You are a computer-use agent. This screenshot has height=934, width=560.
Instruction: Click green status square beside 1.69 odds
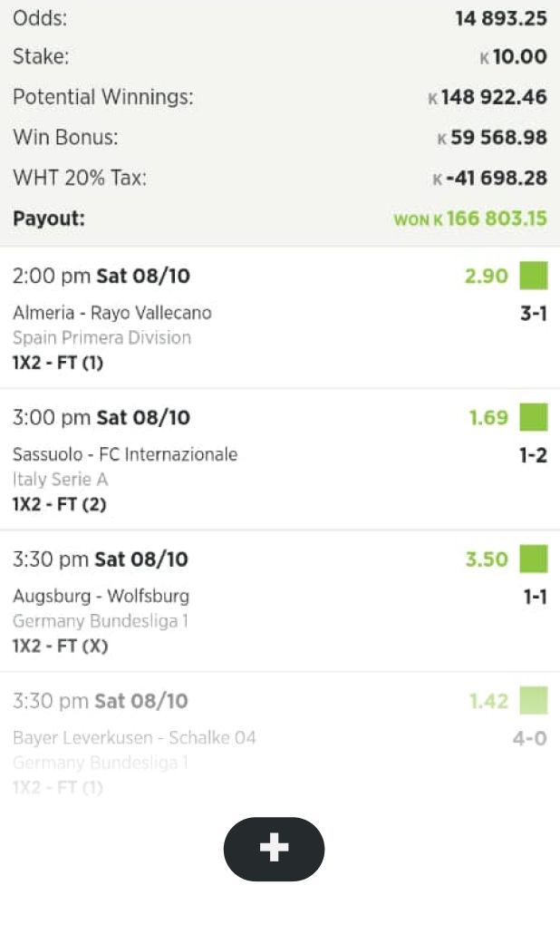tap(534, 417)
